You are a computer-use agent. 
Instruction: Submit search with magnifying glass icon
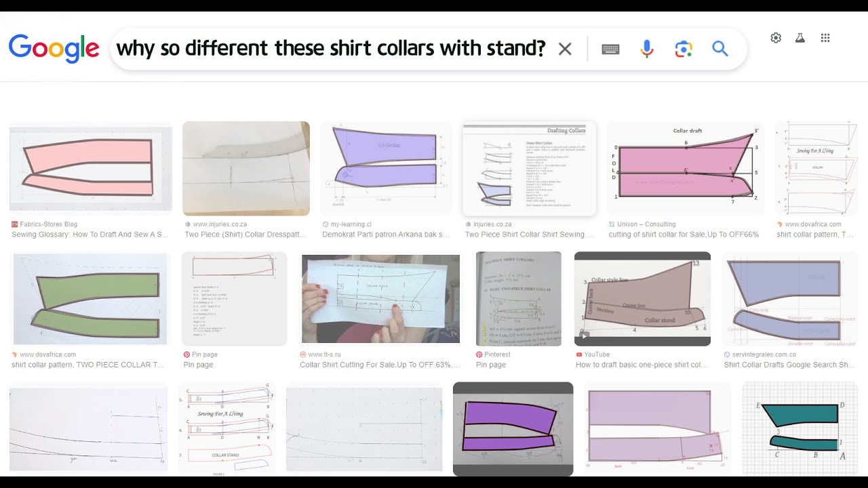click(x=720, y=49)
